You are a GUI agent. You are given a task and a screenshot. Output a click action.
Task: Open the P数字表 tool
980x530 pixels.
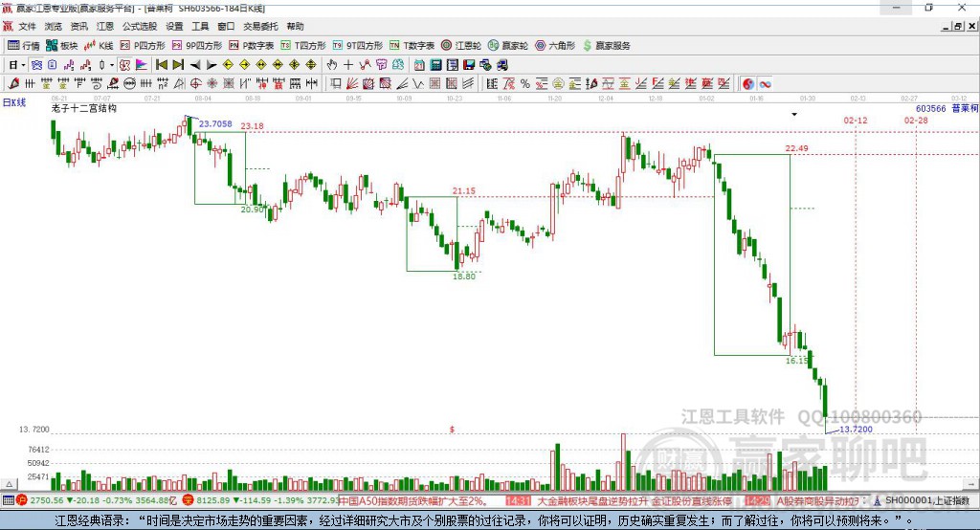click(252, 46)
